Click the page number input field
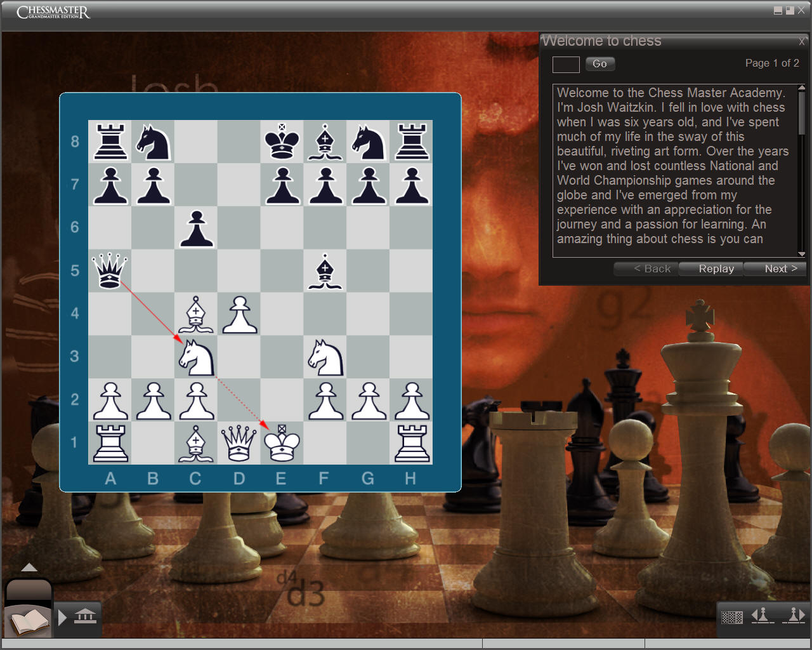This screenshot has width=812, height=650. 566,65
